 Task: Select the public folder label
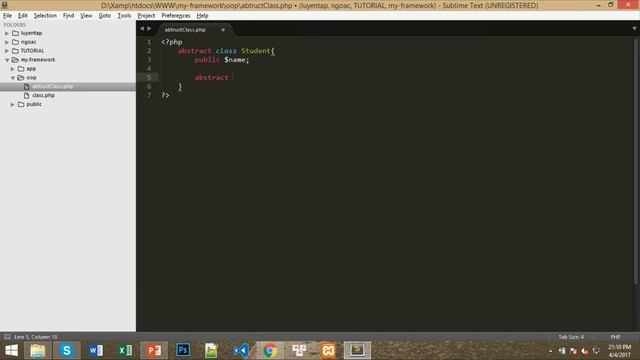pos(34,104)
